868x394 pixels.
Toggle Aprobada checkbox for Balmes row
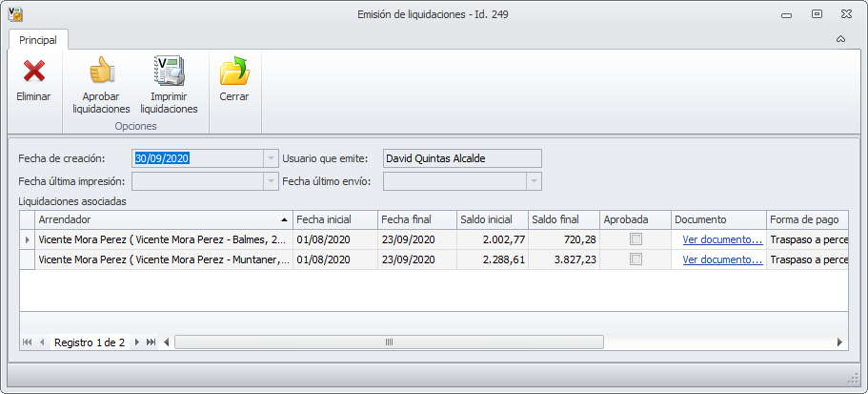pyautogui.click(x=636, y=240)
